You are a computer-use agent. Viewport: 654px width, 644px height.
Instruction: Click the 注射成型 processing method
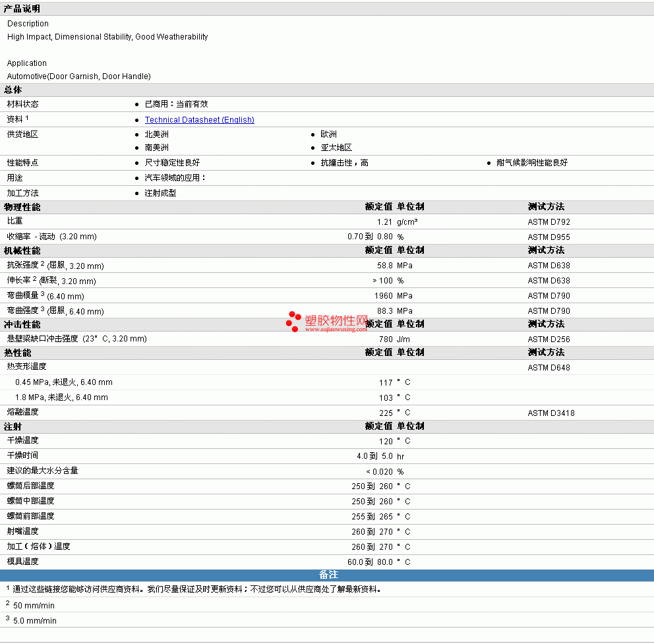point(160,193)
